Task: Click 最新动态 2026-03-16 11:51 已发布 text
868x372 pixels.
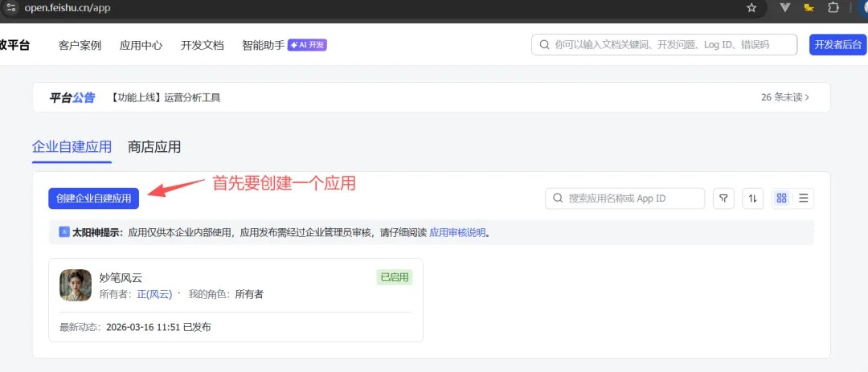Action: coord(135,327)
